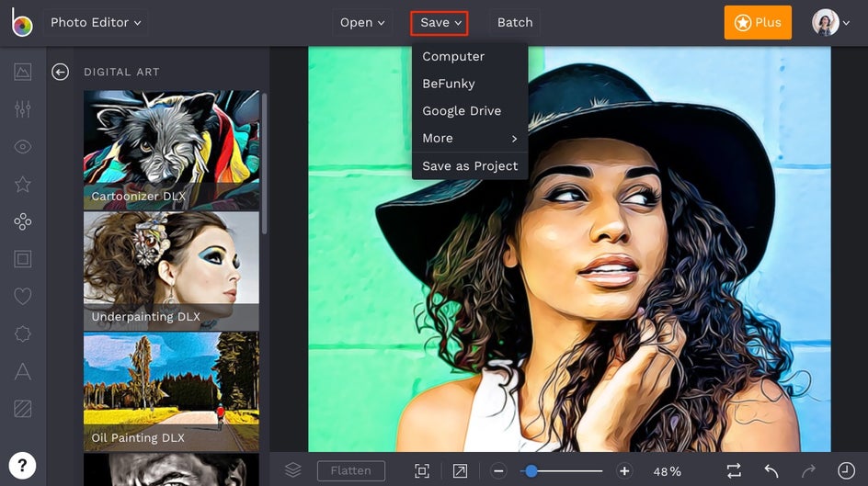The height and width of the screenshot is (486, 868).
Task: Expand the Open menu dropdown
Action: 362,23
